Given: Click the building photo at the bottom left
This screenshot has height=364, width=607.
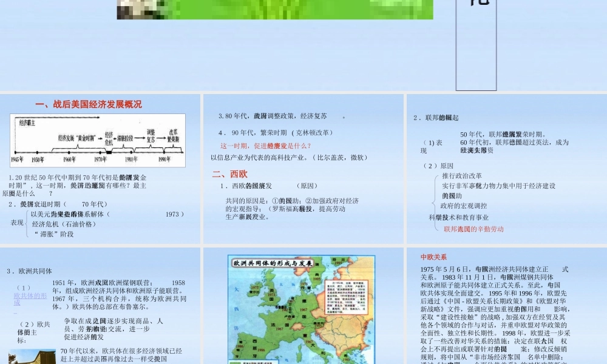Looking at the screenshot, I should [x=32, y=356].
